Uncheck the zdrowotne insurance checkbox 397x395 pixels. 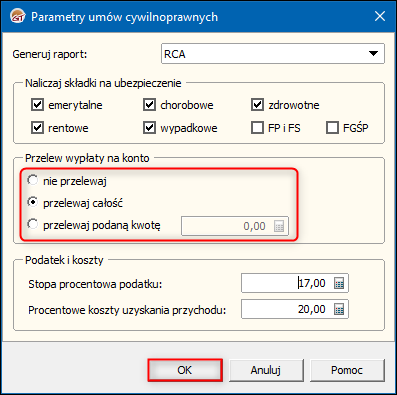coord(257,105)
